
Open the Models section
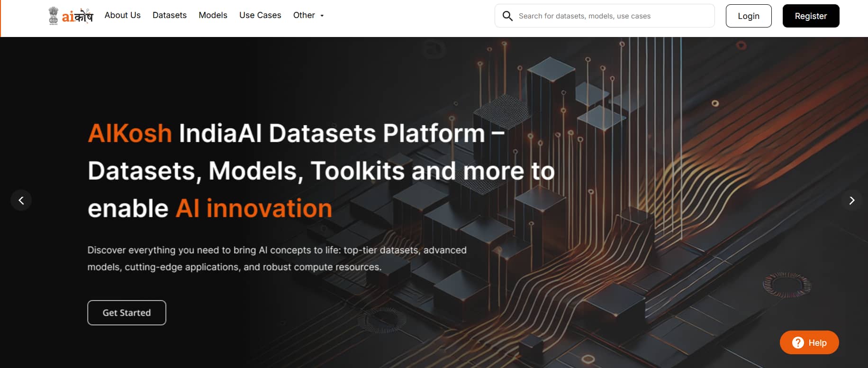click(213, 15)
